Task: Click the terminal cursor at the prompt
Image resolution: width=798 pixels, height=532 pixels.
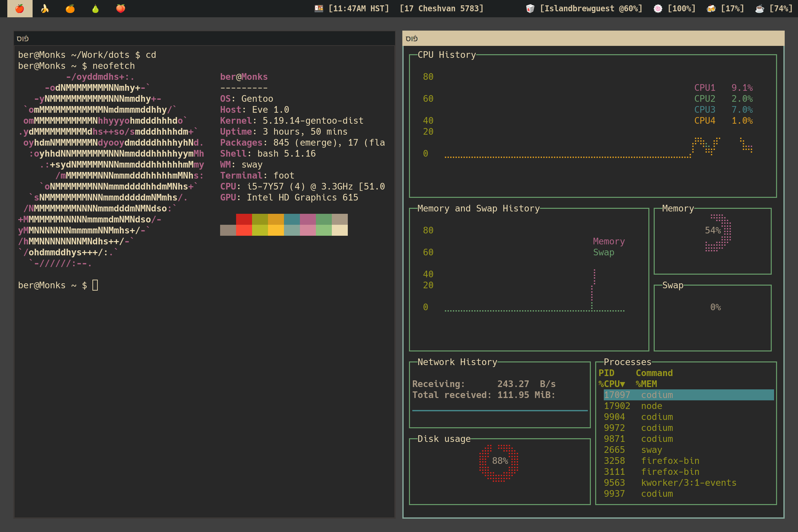Action: pyautogui.click(x=95, y=285)
